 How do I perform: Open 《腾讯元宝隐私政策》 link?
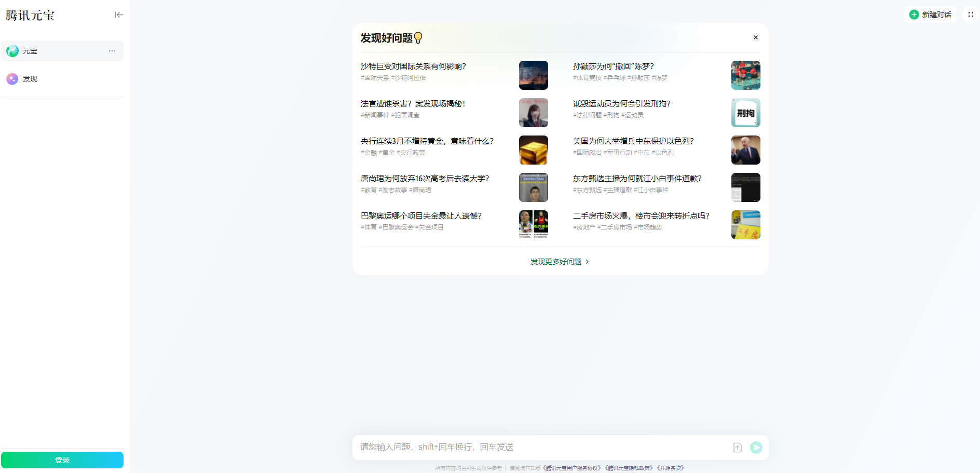click(629, 468)
